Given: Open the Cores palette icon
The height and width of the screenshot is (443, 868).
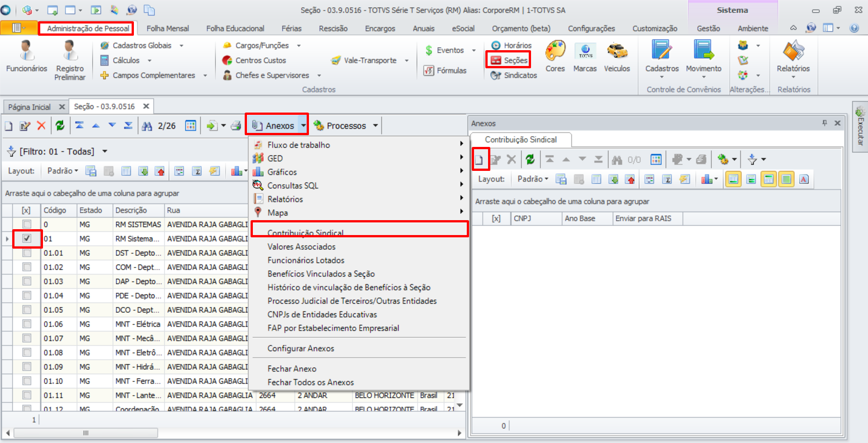Looking at the screenshot, I should click(555, 56).
